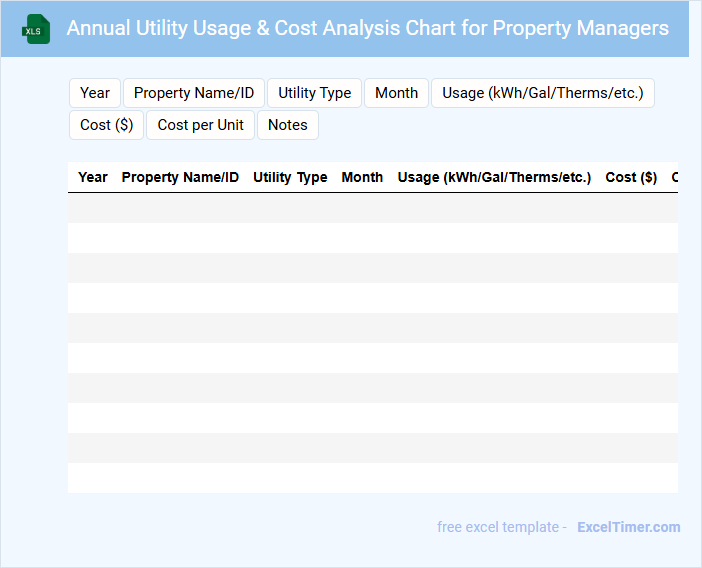Click the Utility Type tag
This screenshot has width=702, height=568.
click(x=314, y=93)
